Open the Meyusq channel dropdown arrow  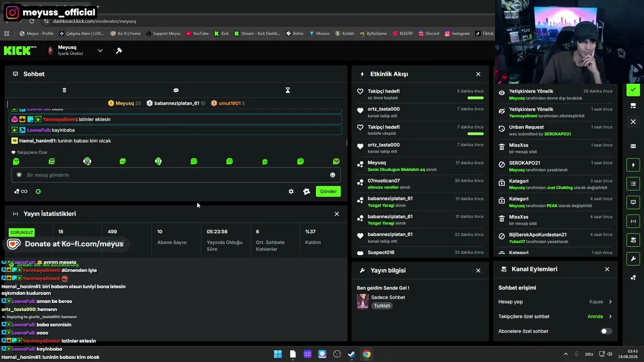click(100, 50)
